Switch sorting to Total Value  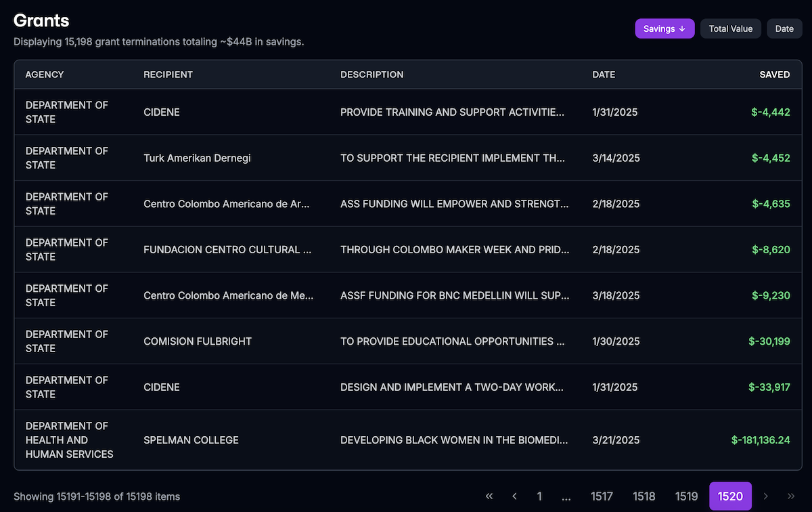(x=730, y=28)
